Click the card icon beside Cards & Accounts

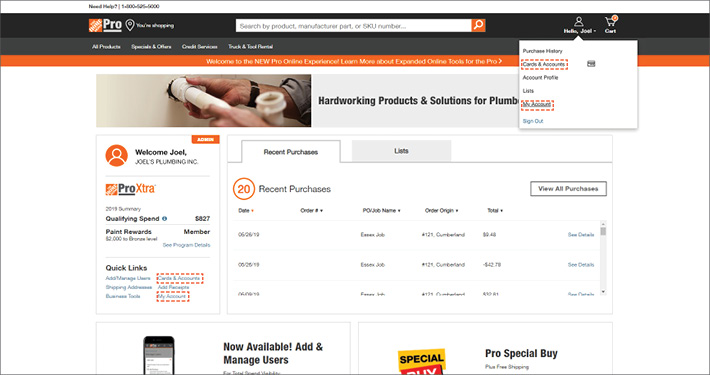click(x=591, y=64)
